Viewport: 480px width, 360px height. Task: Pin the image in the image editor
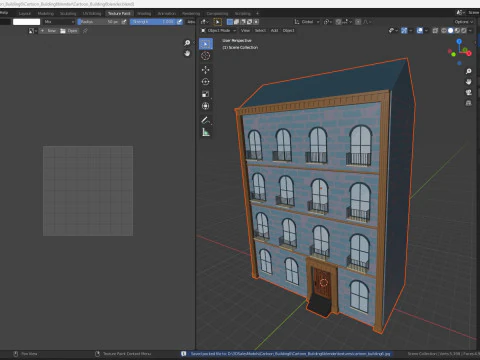[x=85, y=31]
